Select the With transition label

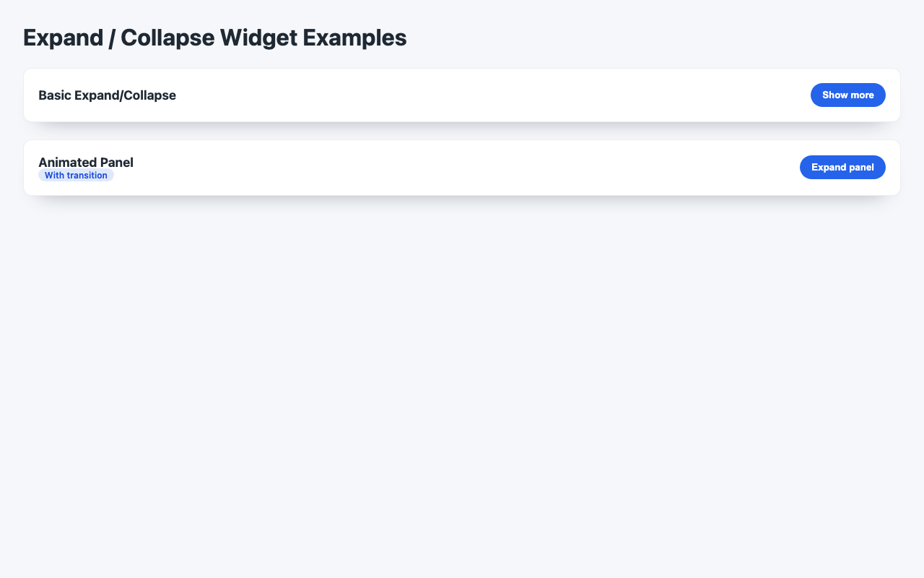tap(77, 175)
